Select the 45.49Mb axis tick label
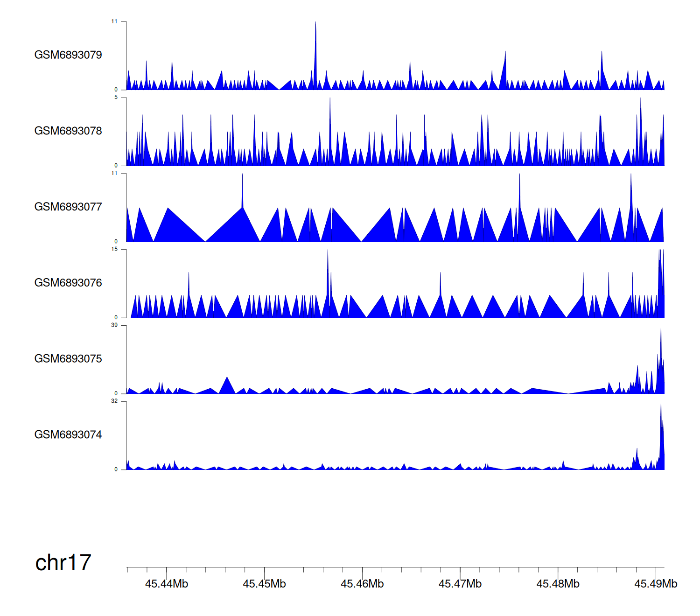This screenshot has height=616, width=700. point(656,584)
